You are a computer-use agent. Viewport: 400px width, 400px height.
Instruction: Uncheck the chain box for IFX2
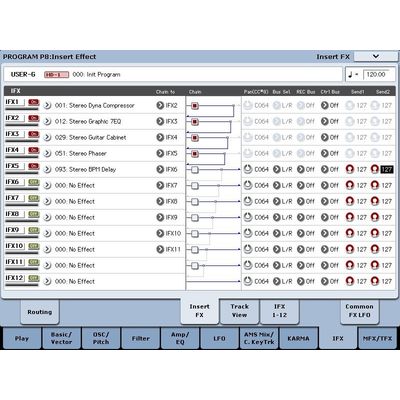[x=195, y=122]
